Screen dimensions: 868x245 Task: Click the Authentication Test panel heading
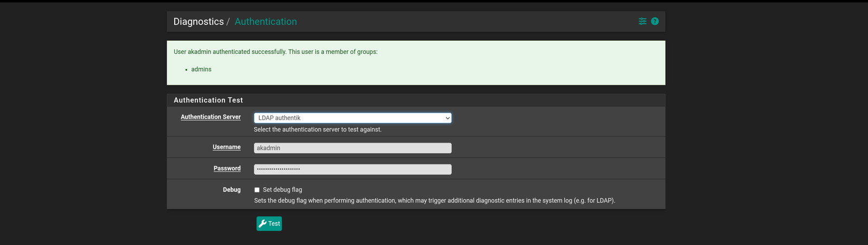(x=208, y=100)
